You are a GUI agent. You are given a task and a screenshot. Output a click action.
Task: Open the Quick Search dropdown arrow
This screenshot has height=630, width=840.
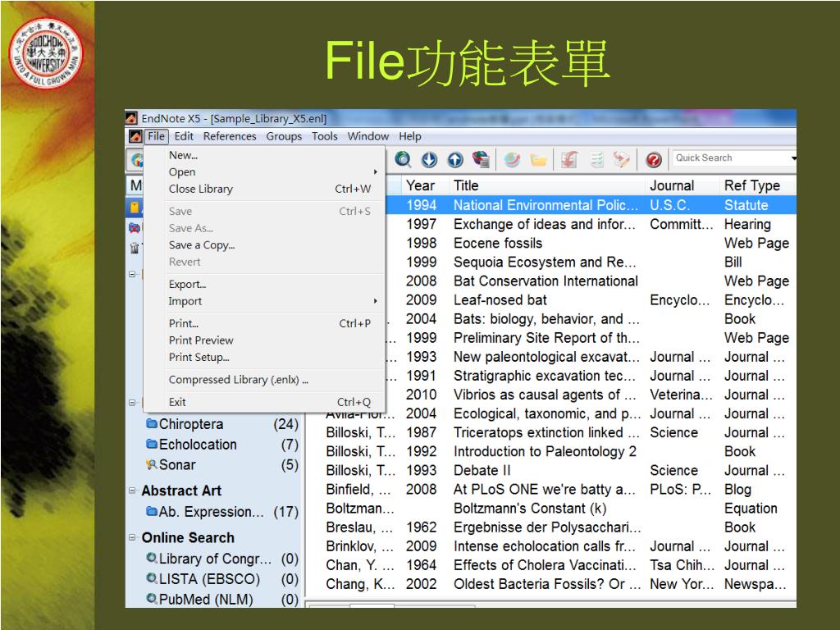tap(793, 158)
